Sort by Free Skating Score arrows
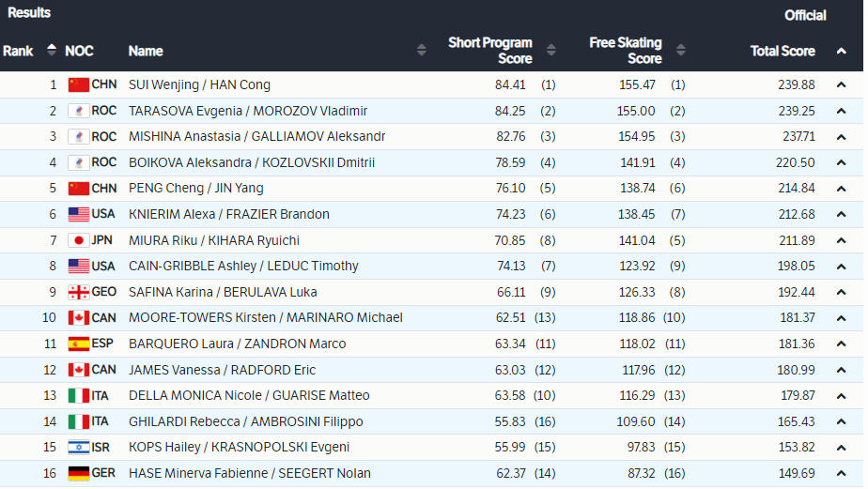This screenshot has height=489, width=868. click(681, 51)
